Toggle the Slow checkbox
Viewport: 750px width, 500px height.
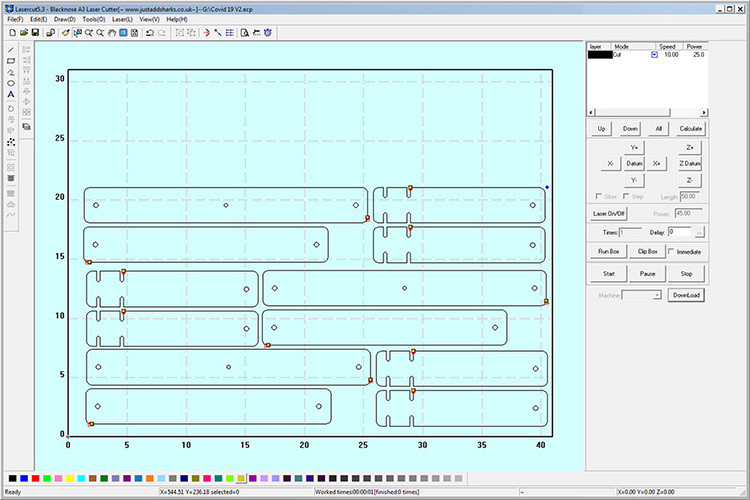(x=598, y=196)
